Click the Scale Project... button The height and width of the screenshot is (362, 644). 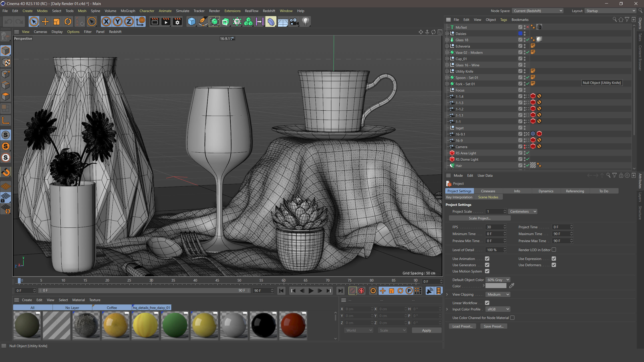[479, 218]
